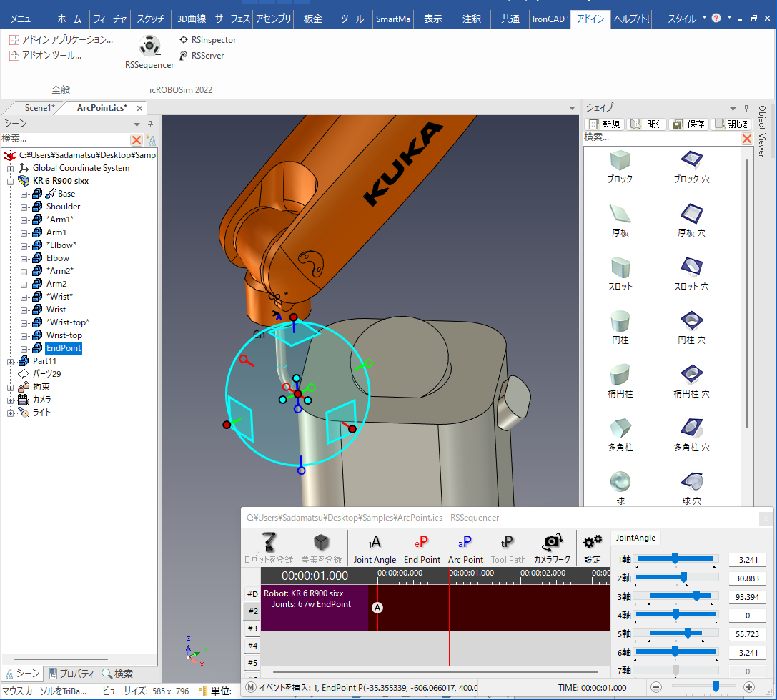Launch the RSSequencer add-in icon
This screenshot has width=777, height=700.
coord(149,48)
